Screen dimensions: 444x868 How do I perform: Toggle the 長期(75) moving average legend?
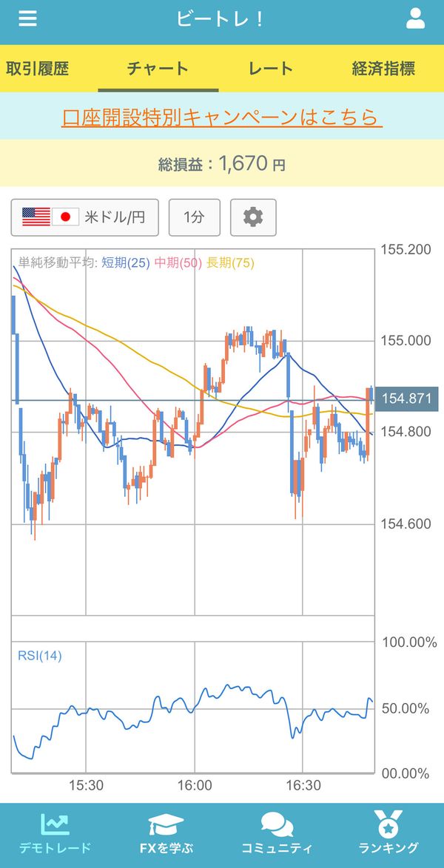230,263
